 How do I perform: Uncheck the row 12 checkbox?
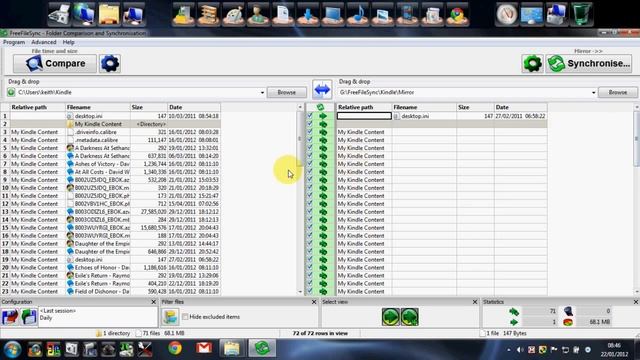point(310,204)
